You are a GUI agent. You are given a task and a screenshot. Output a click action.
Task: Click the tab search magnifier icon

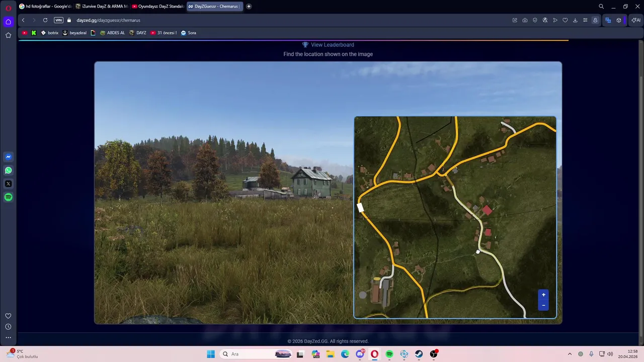601,7
